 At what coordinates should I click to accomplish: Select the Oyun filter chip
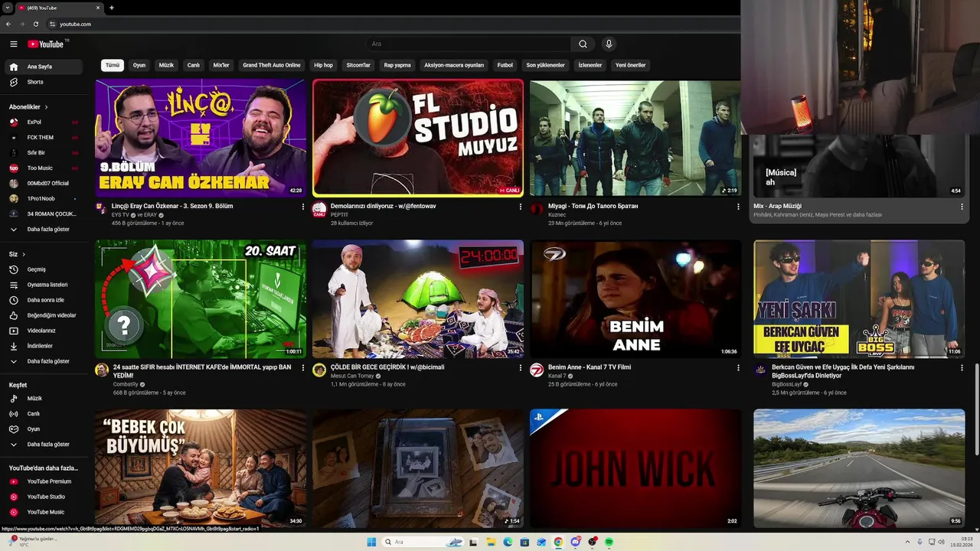pos(139,65)
